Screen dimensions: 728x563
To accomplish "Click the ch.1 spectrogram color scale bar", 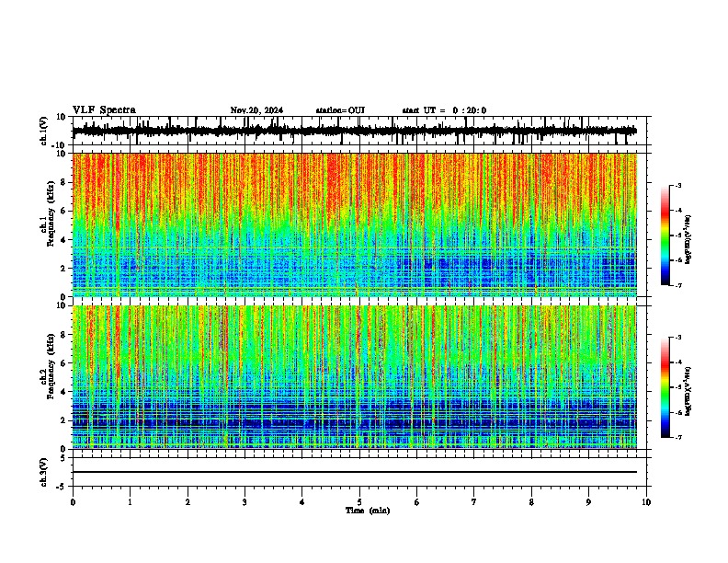I will (x=665, y=236).
